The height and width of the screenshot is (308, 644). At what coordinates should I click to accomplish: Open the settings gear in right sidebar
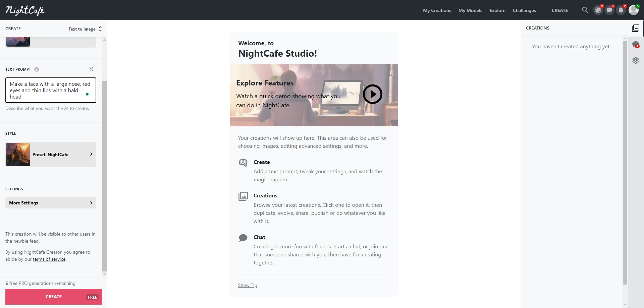(636, 60)
